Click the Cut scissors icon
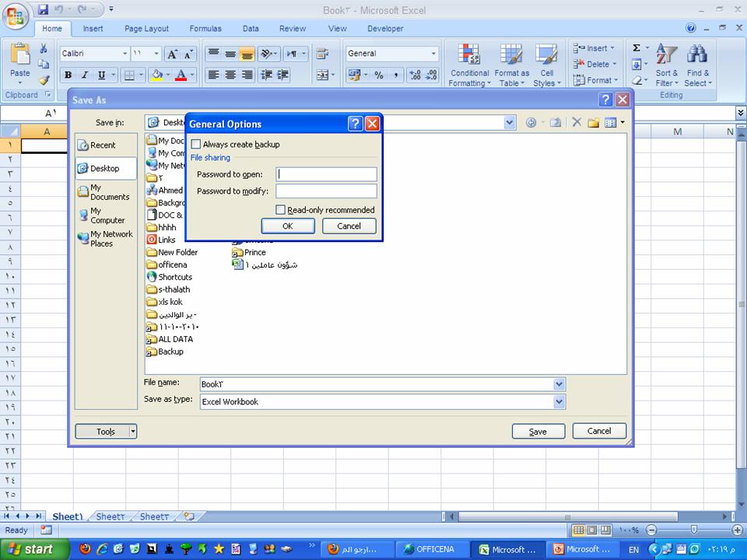Image resolution: width=747 pixels, height=560 pixels. [44, 48]
